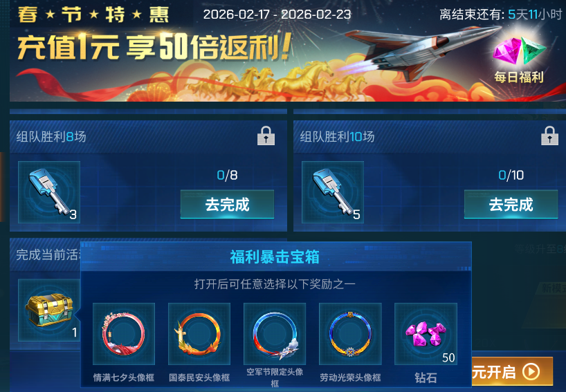The height and width of the screenshot is (392, 566).
Task: Click the 0/10 progress counter
Action: pos(511,176)
